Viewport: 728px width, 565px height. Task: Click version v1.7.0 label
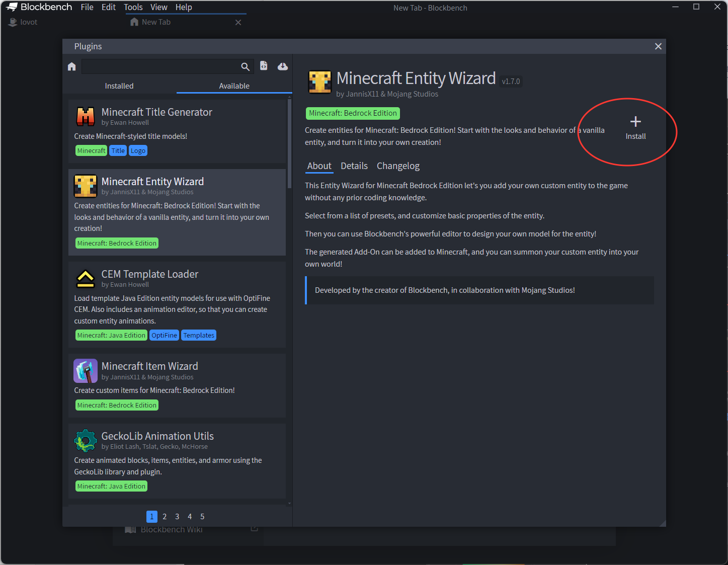click(511, 82)
